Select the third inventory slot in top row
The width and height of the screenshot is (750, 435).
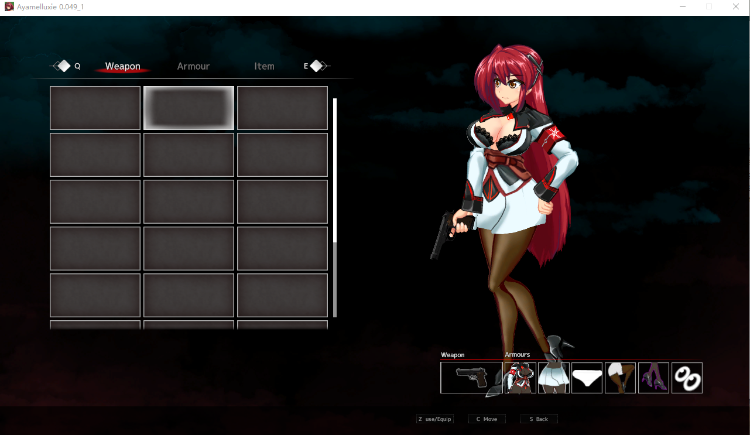(282, 108)
